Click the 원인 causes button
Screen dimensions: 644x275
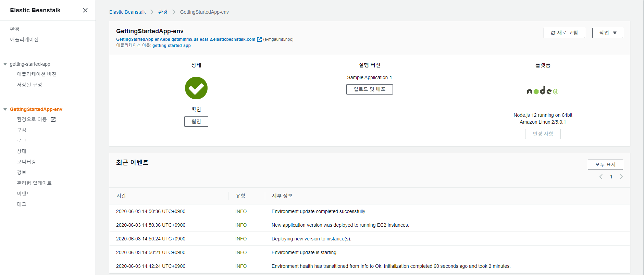click(196, 122)
